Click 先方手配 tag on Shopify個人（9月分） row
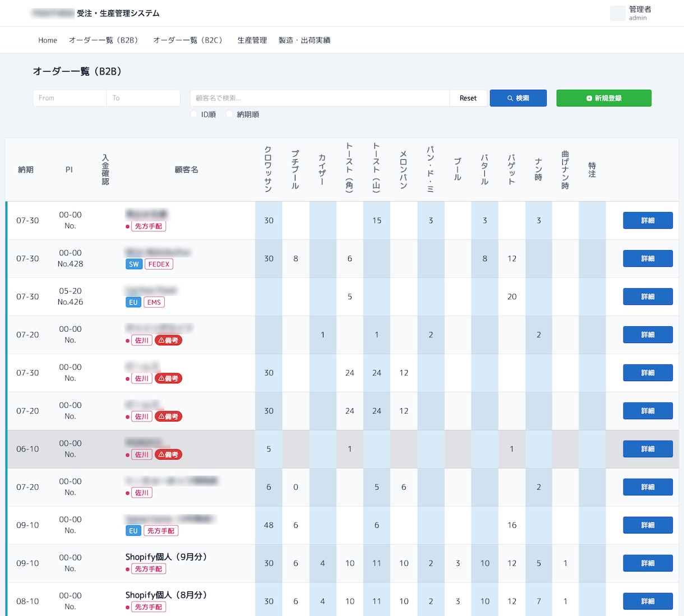This screenshot has width=684, height=616. (x=149, y=569)
